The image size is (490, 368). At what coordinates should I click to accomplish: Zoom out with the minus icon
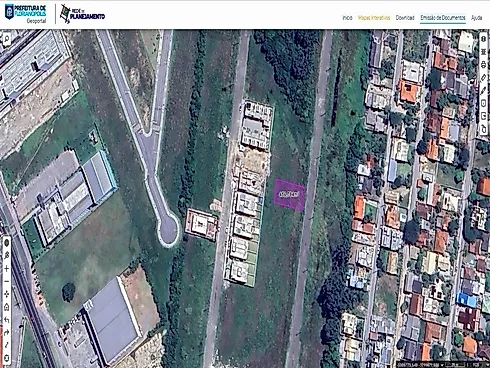[6, 281]
